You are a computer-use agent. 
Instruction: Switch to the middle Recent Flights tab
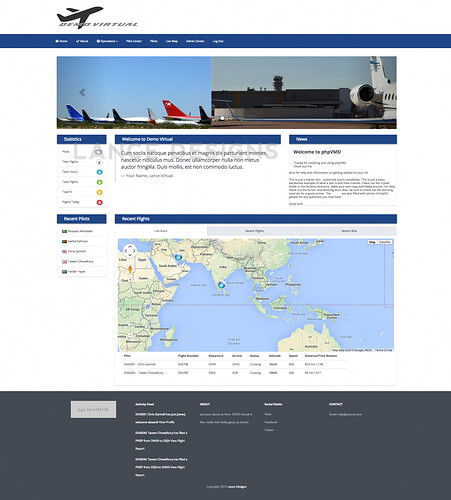[255, 231]
